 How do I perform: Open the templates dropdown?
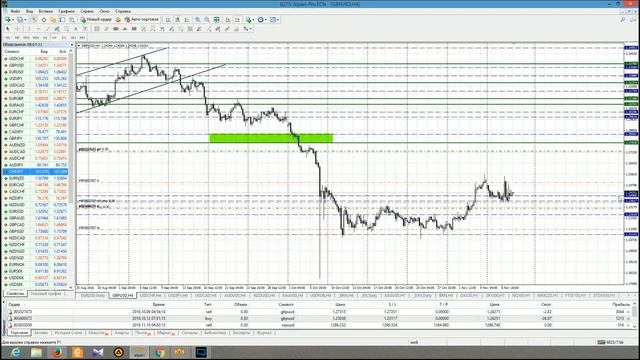coord(278,20)
